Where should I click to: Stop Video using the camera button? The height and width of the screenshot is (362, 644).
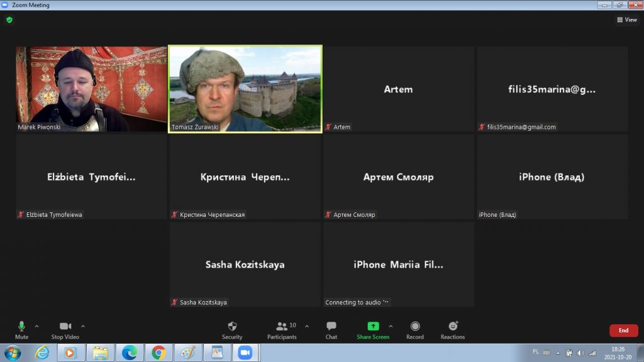(65, 327)
